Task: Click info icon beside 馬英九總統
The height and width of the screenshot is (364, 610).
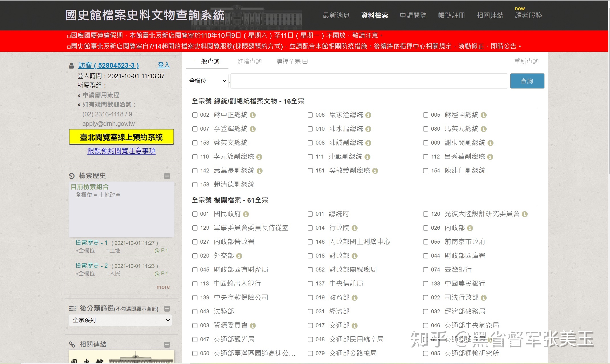Action: tap(483, 129)
